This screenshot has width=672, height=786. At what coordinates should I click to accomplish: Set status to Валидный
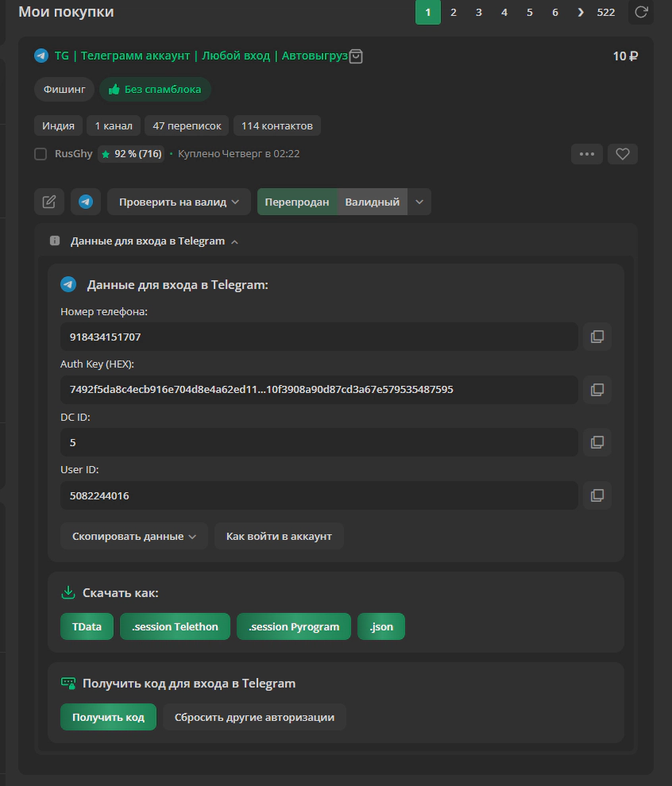click(x=372, y=202)
